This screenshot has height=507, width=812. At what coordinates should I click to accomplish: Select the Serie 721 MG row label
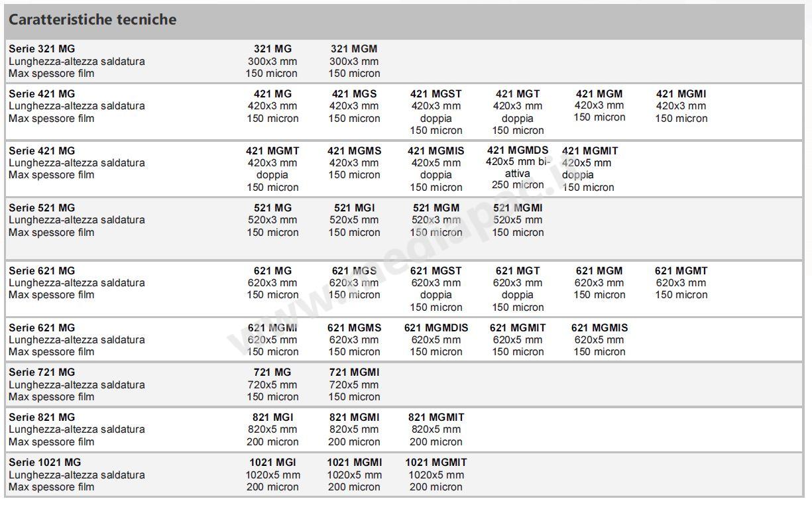42,372
